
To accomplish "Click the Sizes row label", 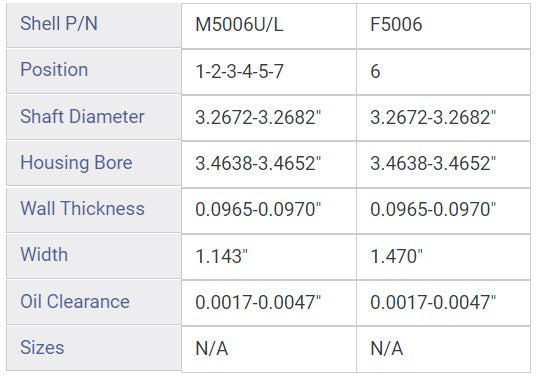I will click(x=94, y=349).
